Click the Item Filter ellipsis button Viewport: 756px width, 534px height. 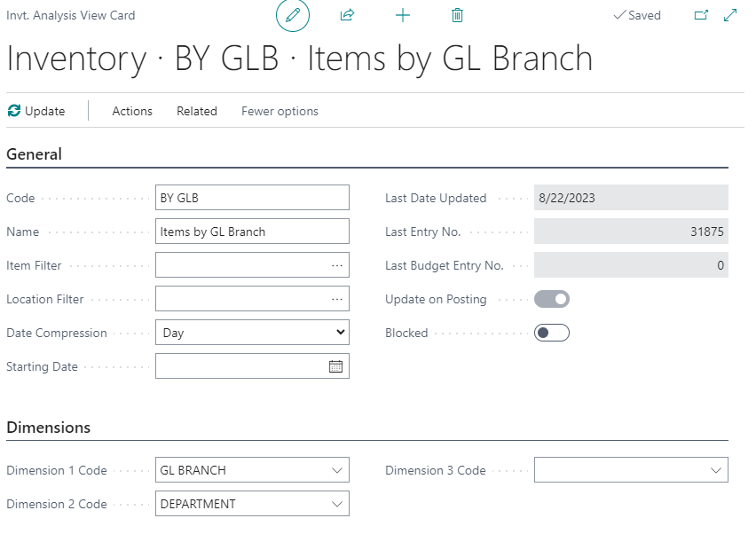tap(337, 265)
